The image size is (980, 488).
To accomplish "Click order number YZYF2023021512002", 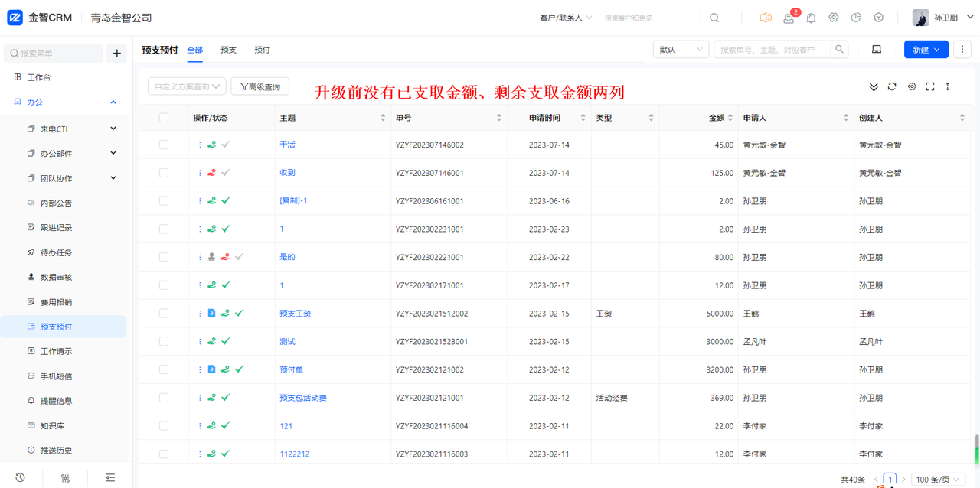I will (x=432, y=314).
